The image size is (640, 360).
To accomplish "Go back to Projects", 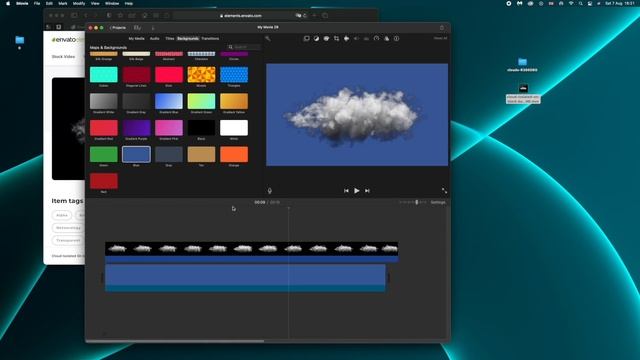I will click(118, 28).
